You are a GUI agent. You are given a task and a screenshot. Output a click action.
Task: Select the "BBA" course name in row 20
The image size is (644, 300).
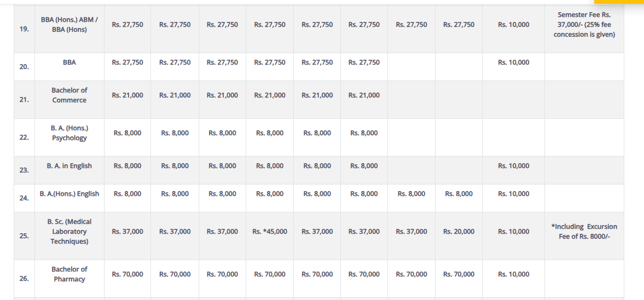tap(69, 62)
